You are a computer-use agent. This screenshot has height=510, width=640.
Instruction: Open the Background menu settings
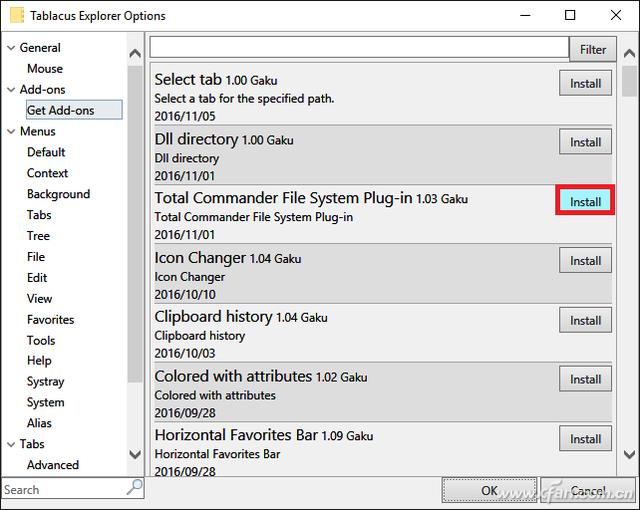(58, 194)
